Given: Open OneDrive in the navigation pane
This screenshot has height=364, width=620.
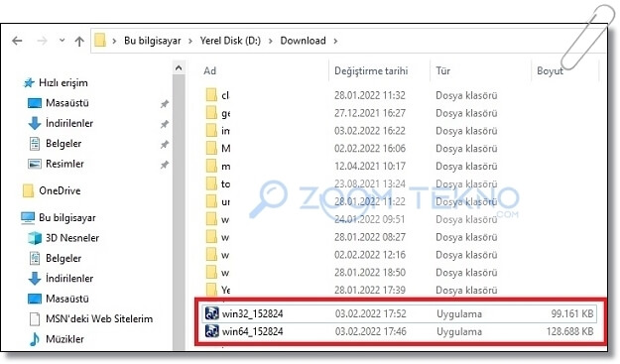Looking at the screenshot, I should [x=60, y=190].
